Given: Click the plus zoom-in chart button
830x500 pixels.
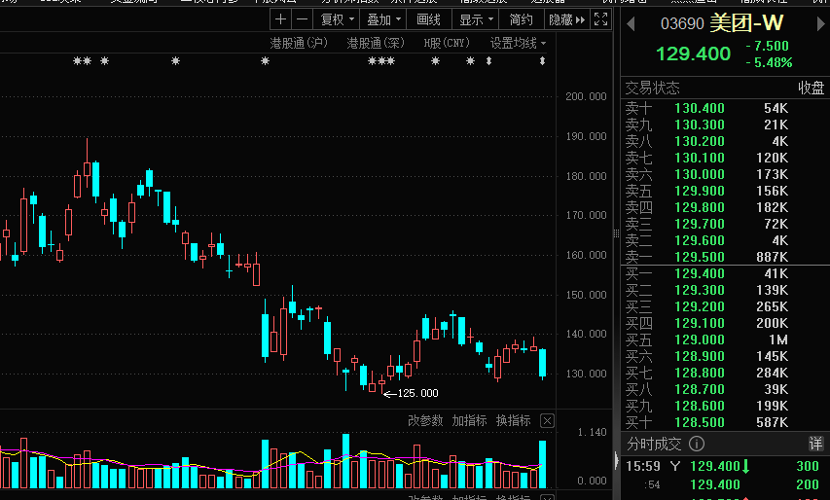Looking at the screenshot, I should [280, 20].
